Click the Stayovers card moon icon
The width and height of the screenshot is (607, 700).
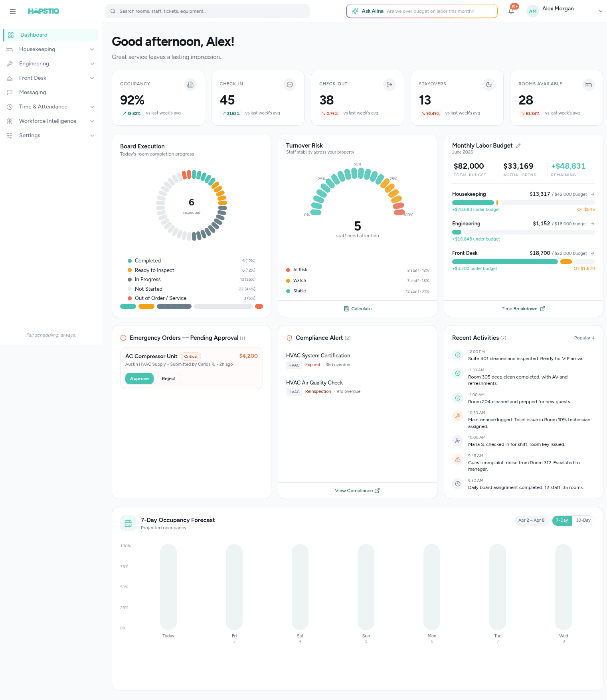click(489, 85)
